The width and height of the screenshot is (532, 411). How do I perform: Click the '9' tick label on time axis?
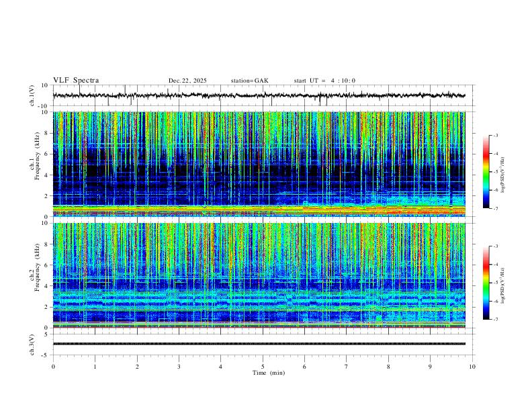pyautogui.click(x=430, y=367)
